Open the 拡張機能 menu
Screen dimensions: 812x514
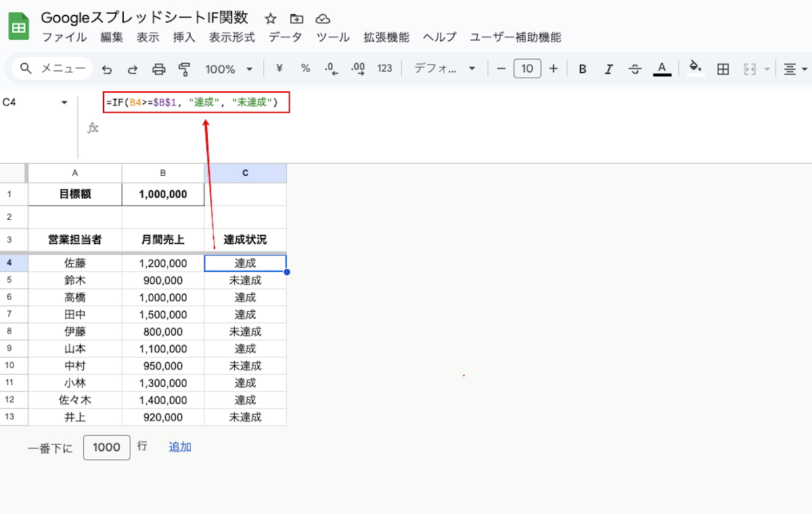pyautogui.click(x=386, y=37)
